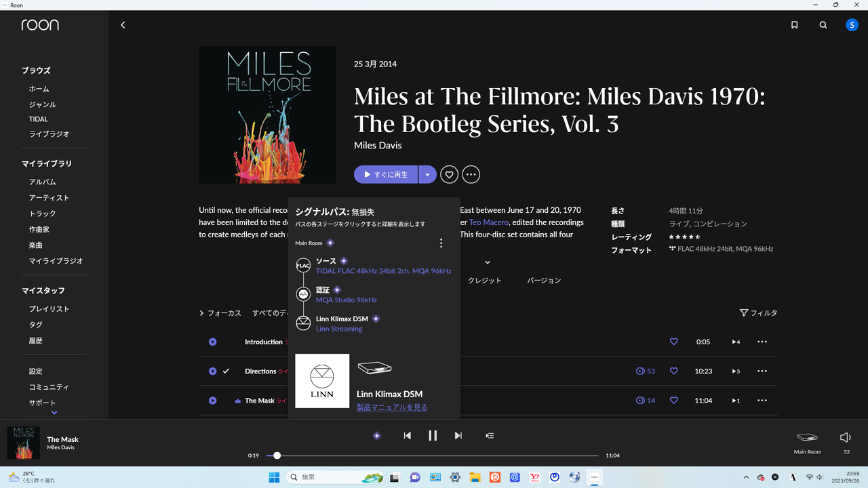Click the FLAC source stage icon
Image resolution: width=868 pixels, height=488 pixels.
(x=303, y=266)
